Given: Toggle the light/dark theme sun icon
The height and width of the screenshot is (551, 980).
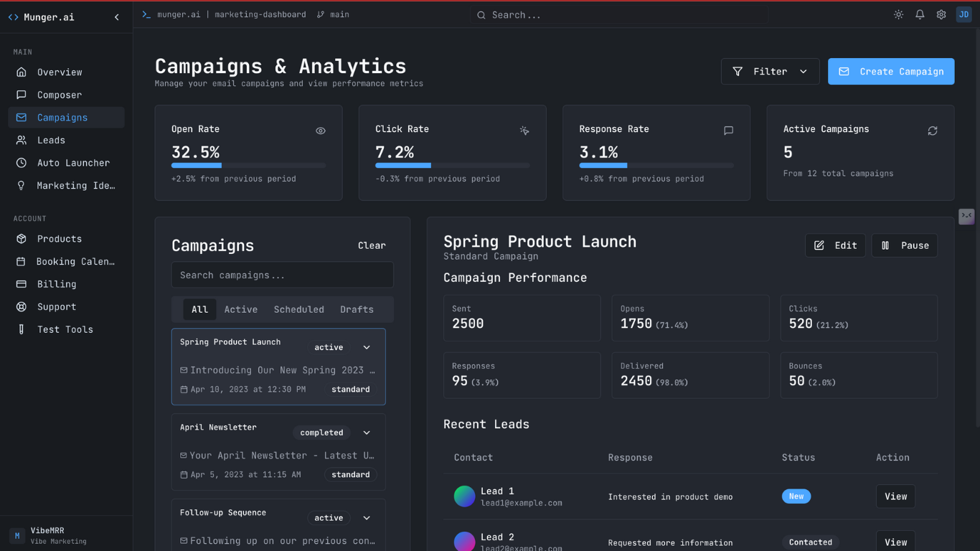Looking at the screenshot, I should 898,14.
